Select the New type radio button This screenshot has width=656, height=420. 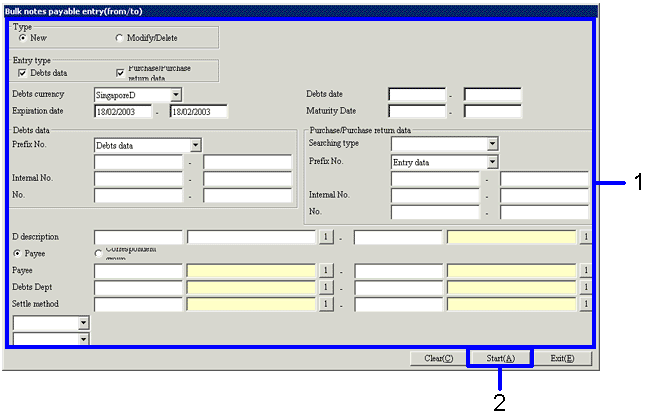coord(23,38)
